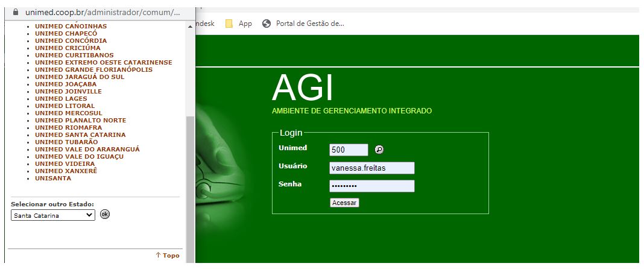This screenshot has height=269, width=644.
Task: Focus the Unimed code input field
Action: 349,150
